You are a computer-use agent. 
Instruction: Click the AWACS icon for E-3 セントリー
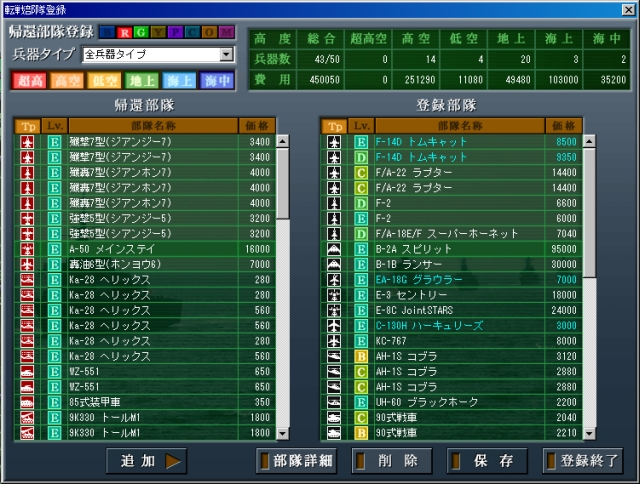tap(334, 295)
